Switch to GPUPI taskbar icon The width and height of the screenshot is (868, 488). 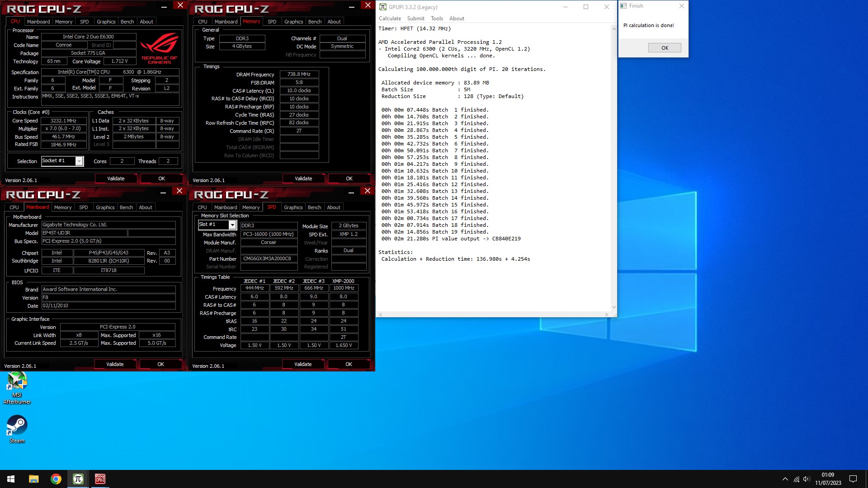(x=78, y=479)
